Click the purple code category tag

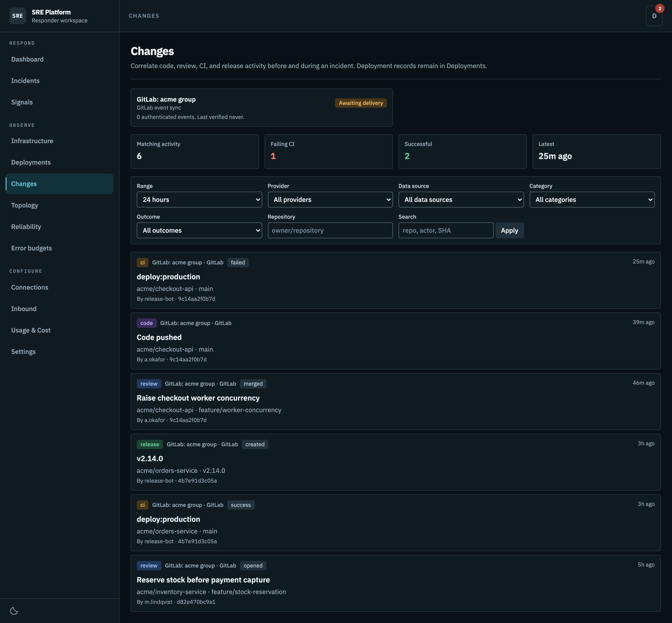146,323
